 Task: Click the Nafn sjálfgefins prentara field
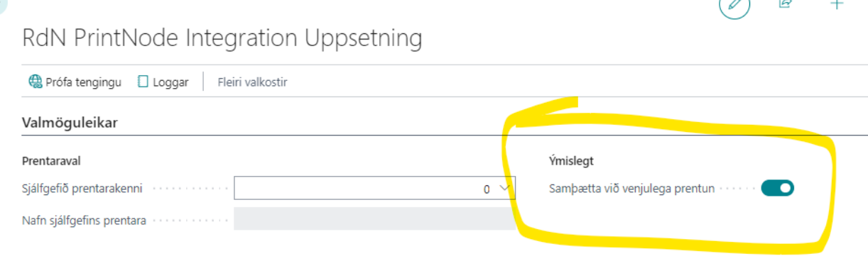tap(374, 220)
